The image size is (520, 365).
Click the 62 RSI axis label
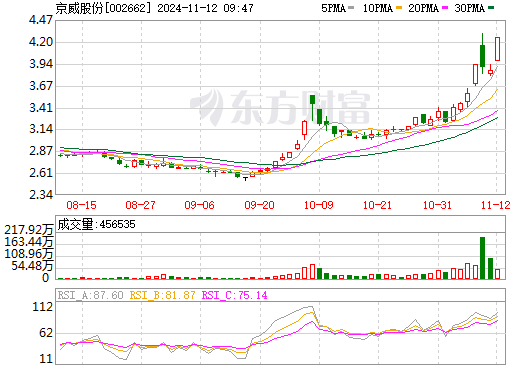[46, 333]
